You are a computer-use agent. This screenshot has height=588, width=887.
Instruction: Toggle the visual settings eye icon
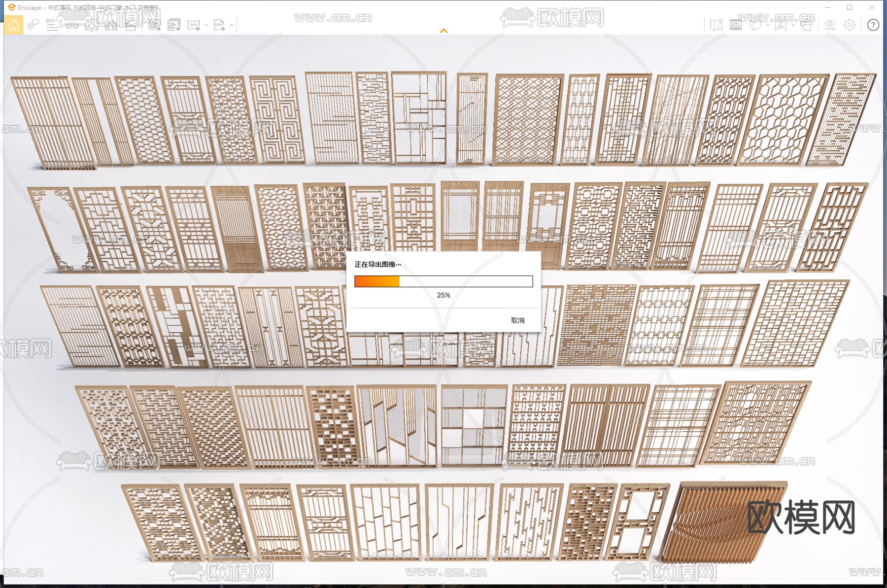(830, 25)
